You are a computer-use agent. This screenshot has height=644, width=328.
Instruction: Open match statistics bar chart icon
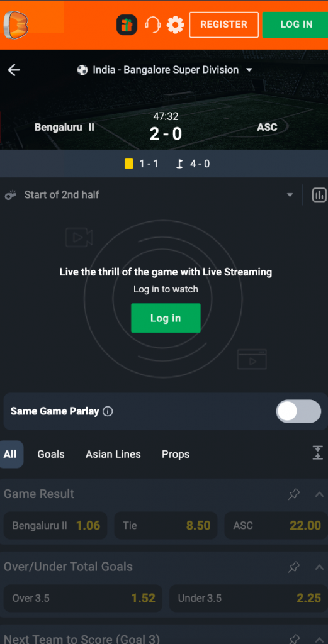pos(319,195)
